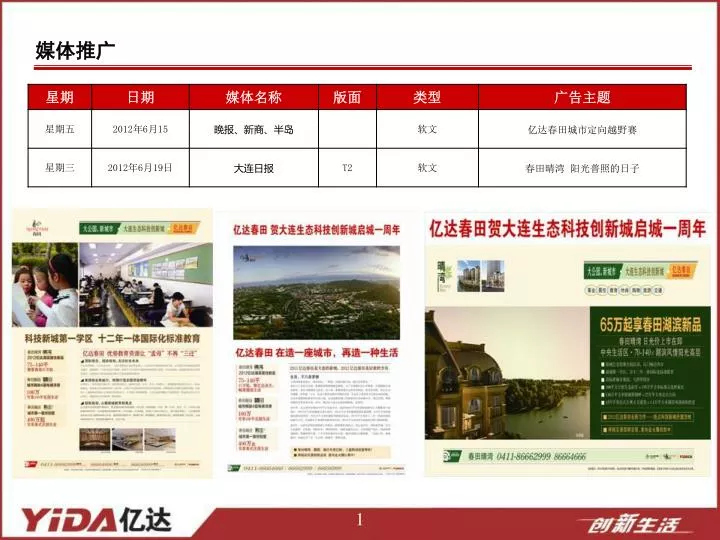Select the 星期 column header
This screenshot has width=720, height=540.
click(x=60, y=97)
